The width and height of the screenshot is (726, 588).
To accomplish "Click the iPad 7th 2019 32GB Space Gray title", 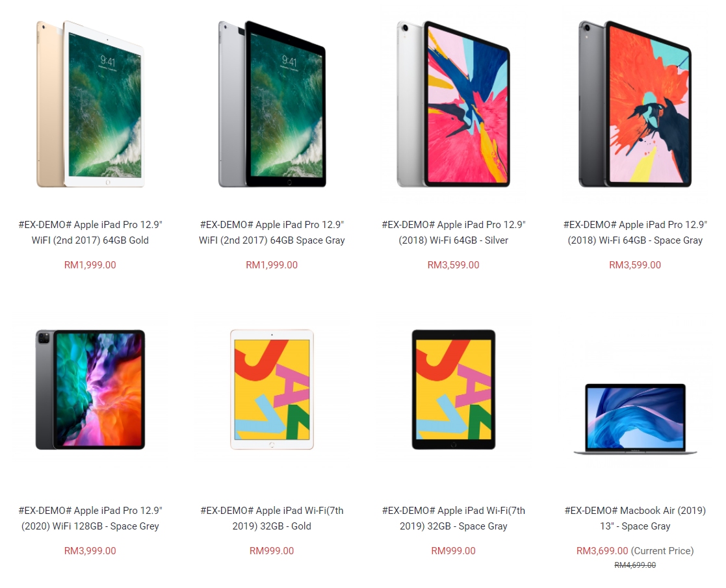I will coord(453,518).
